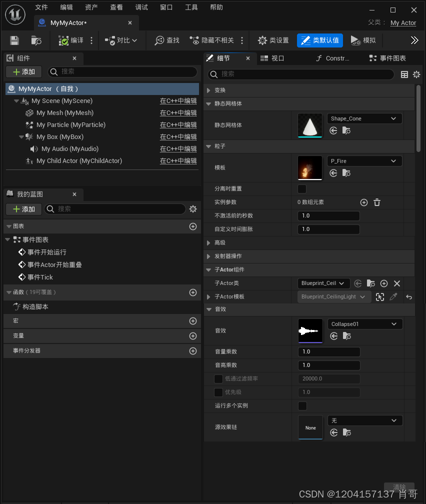426x504 pixels.
Task: Reset 子Actor模板 to default arrow
Action: tap(409, 297)
